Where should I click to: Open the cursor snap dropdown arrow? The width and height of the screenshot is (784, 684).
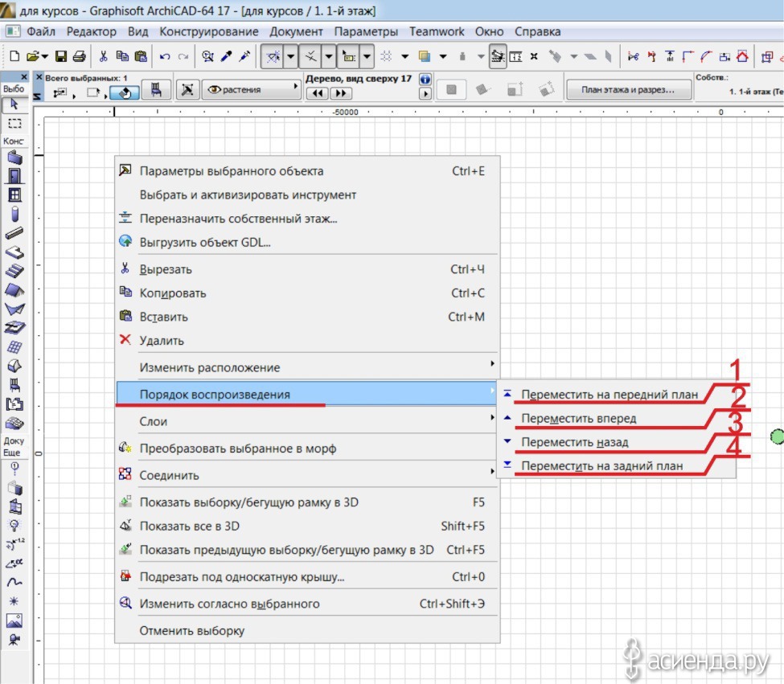point(367,56)
